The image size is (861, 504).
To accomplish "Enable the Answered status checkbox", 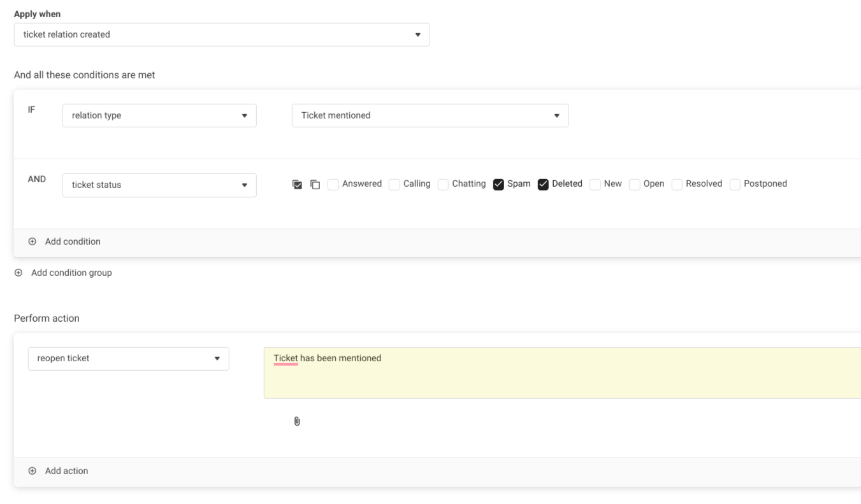I will (x=333, y=184).
